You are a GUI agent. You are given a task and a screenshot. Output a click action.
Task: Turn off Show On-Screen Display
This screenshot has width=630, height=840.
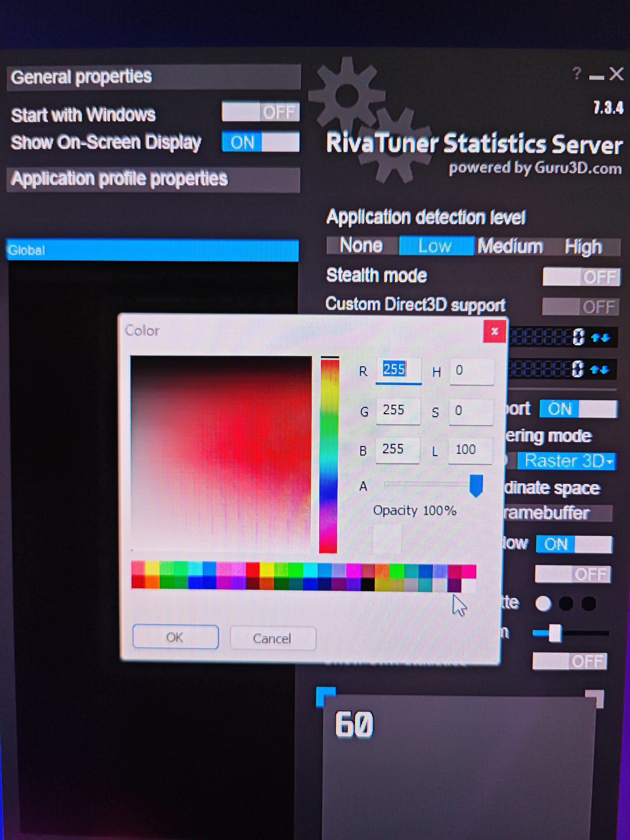(x=260, y=142)
